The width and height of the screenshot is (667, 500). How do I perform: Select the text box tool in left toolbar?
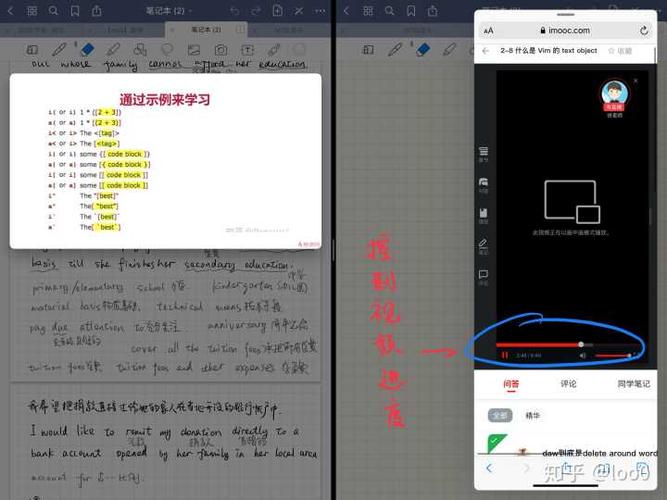coord(247,50)
